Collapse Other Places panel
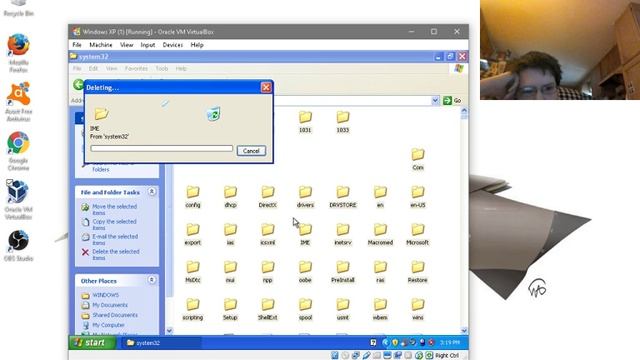The width and height of the screenshot is (640, 360). 152,280
